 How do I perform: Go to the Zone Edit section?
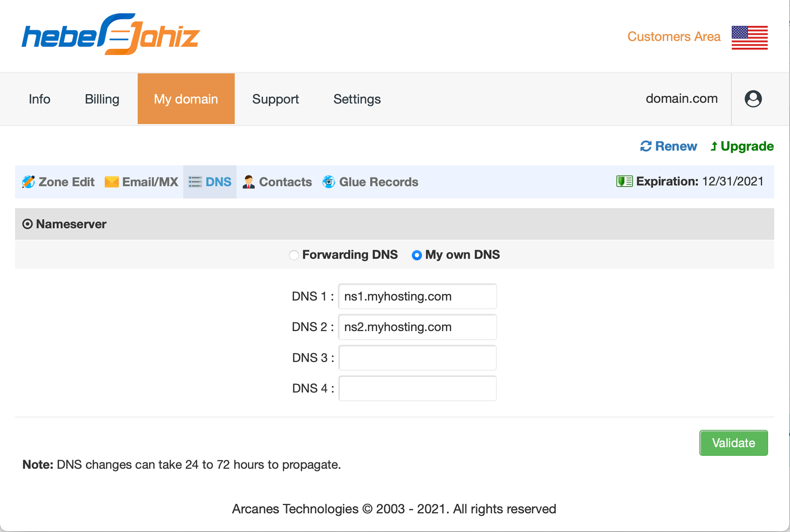(58, 182)
